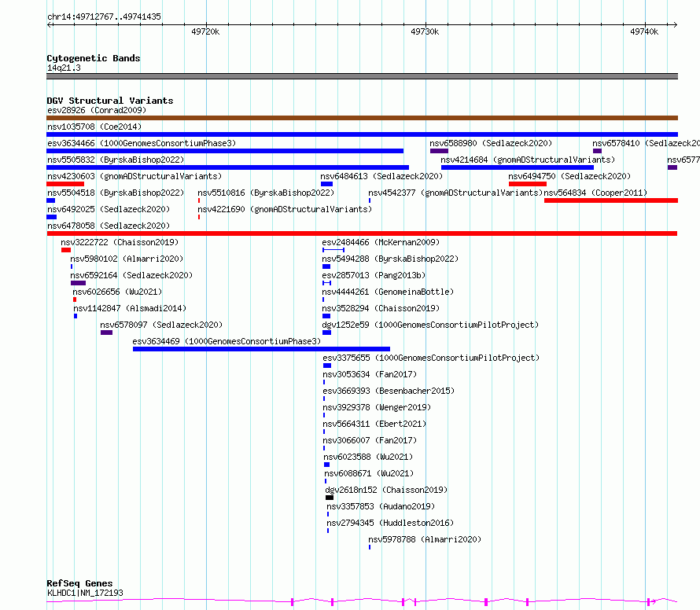
Task: Click nsv6478058 (Sedlazeck2020) label
Action: pos(109,226)
